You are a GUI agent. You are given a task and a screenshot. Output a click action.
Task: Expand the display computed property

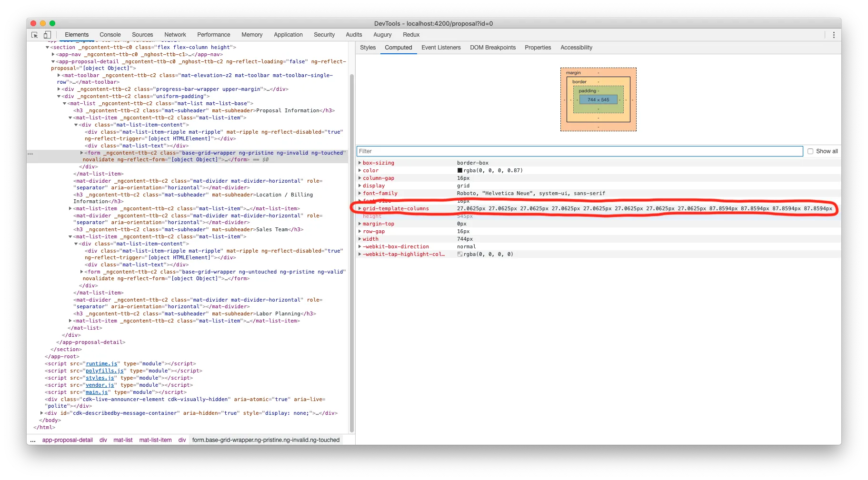pyautogui.click(x=359, y=186)
